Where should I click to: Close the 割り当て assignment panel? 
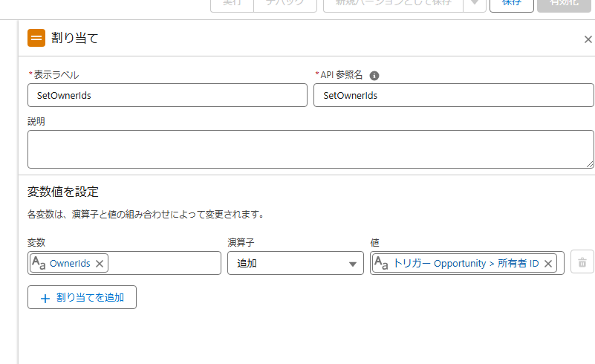click(588, 39)
